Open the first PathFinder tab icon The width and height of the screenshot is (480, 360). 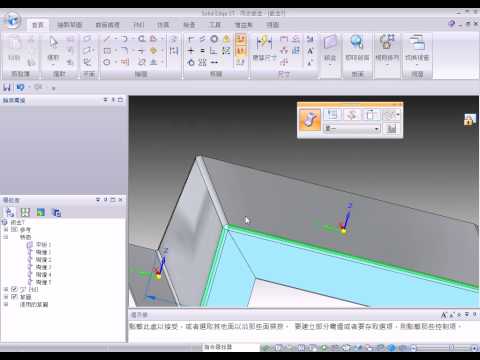(x=10, y=212)
